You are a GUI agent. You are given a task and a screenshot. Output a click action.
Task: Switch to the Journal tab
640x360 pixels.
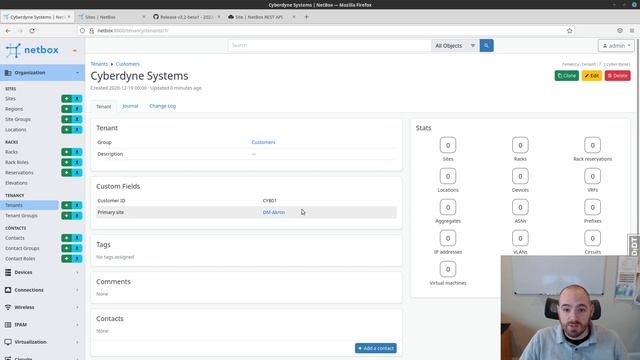(130, 106)
